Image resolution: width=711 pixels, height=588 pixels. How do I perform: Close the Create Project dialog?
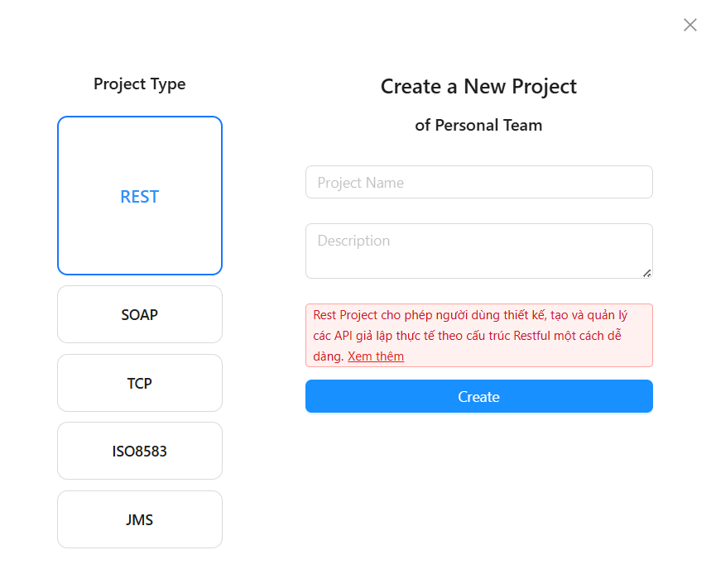[x=689, y=25]
